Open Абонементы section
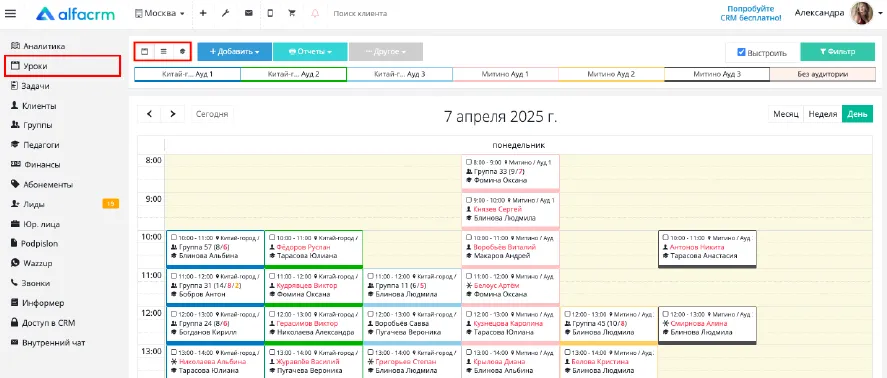The image size is (887, 378). (42, 184)
